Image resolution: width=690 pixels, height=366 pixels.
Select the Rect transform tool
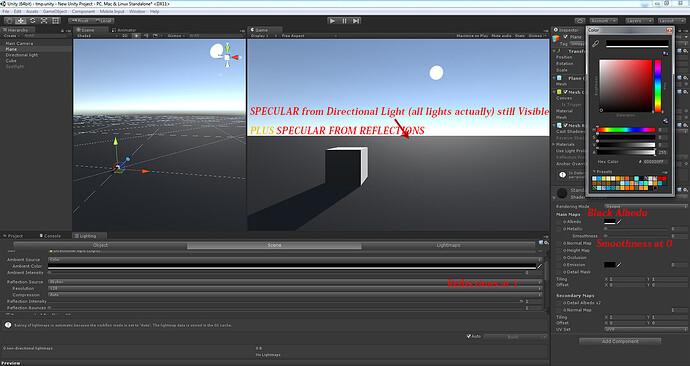(55, 21)
